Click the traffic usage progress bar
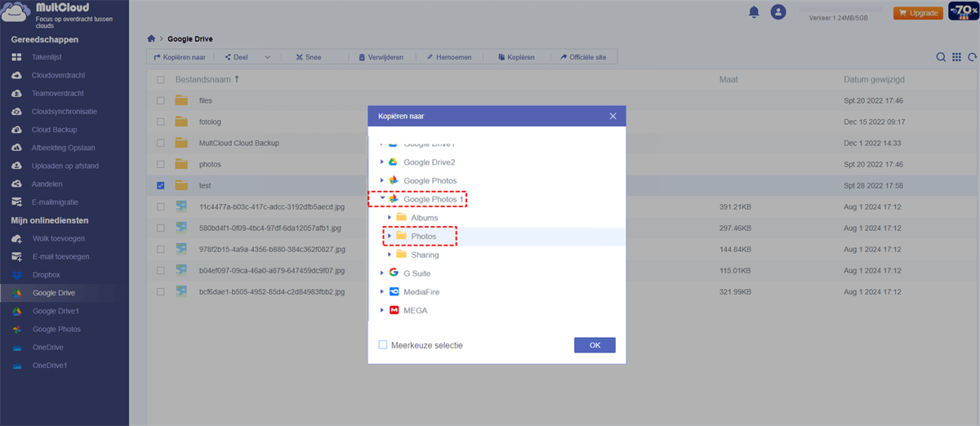 point(841,9)
